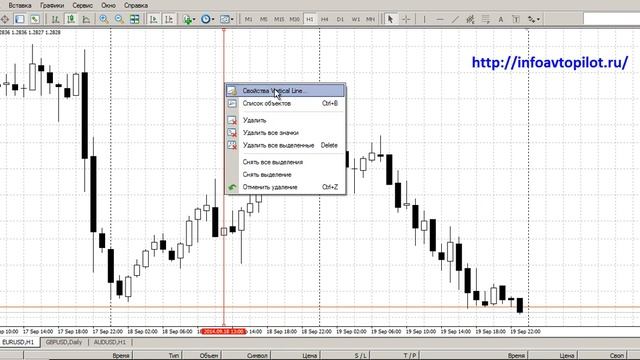Viewport: 640px width, 360px height.
Task: Expand the periods dropdown arrow
Action: point(213,19)
